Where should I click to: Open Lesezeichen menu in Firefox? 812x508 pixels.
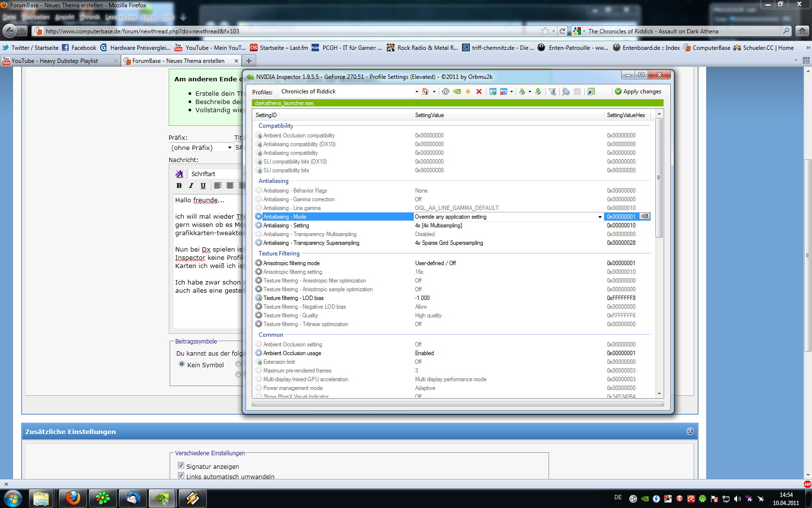[x=121, y=17]
